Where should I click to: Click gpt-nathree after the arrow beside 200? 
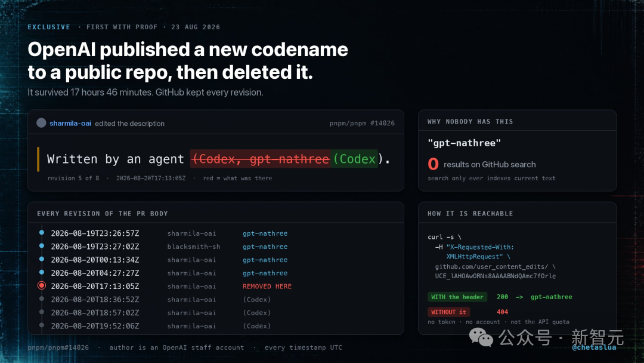pyautogui.click(x=551, y=297)
